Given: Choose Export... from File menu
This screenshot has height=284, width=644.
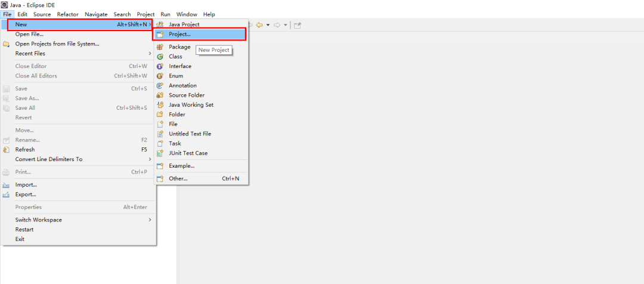Looking at the screenshot, I should click(78, 195).
